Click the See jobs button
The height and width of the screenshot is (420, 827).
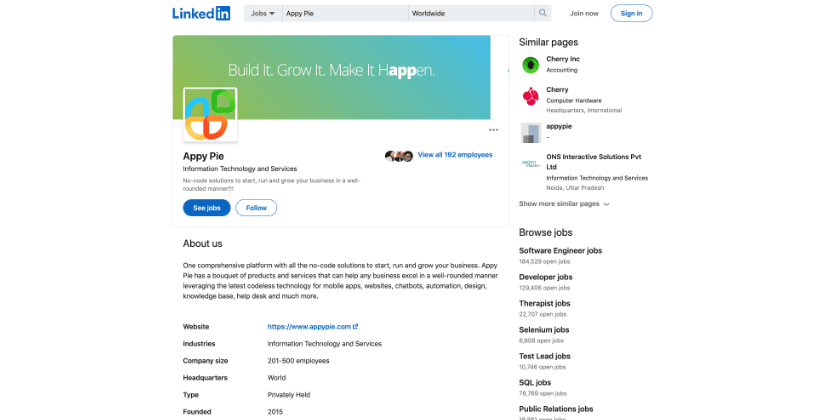pos(207,208)
